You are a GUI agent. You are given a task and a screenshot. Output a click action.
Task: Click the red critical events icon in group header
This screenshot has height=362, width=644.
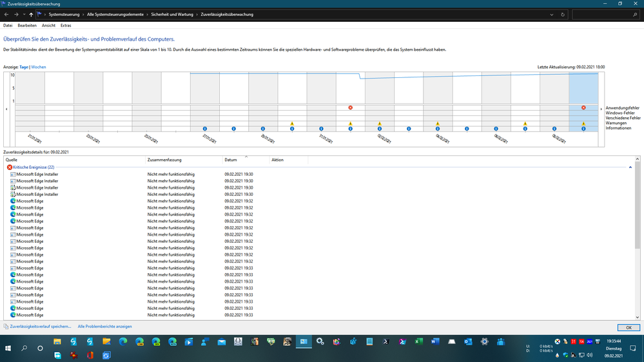(x=10, y=167)
